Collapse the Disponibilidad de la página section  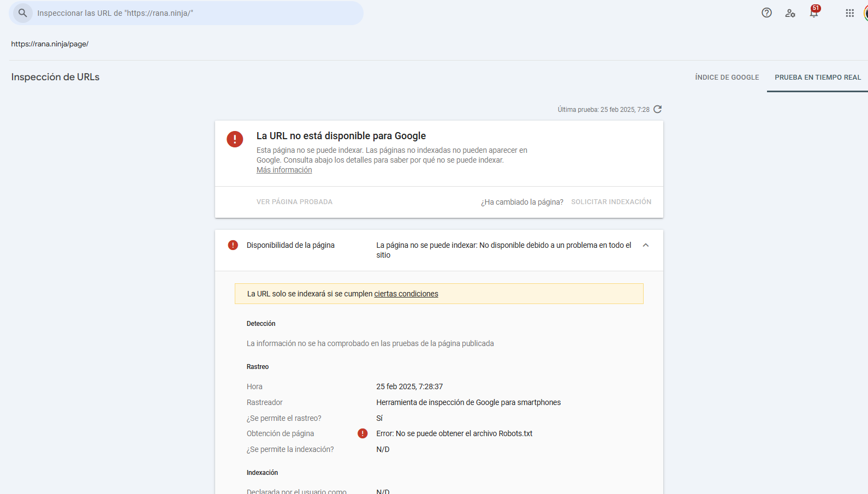(x=646, y=245)
